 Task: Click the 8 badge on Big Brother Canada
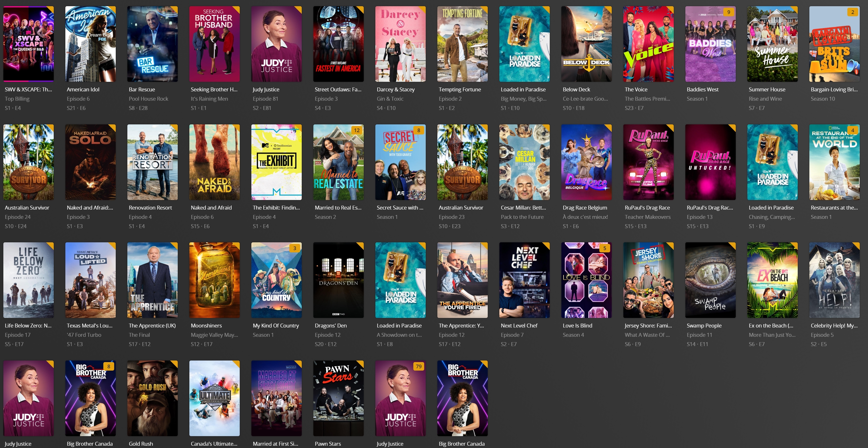(x=109, y=366)
